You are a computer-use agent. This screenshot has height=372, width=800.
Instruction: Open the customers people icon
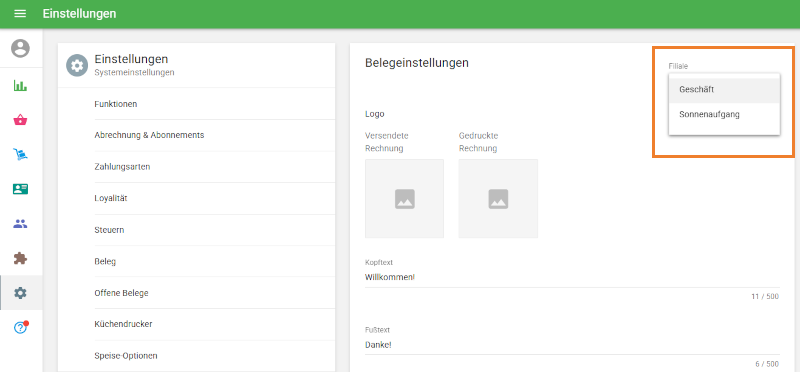click(20, 224)
